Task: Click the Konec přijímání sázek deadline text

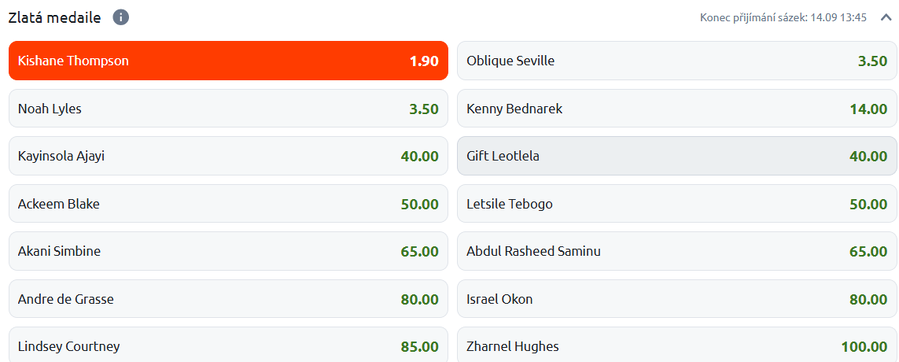Action: (783, 18)
